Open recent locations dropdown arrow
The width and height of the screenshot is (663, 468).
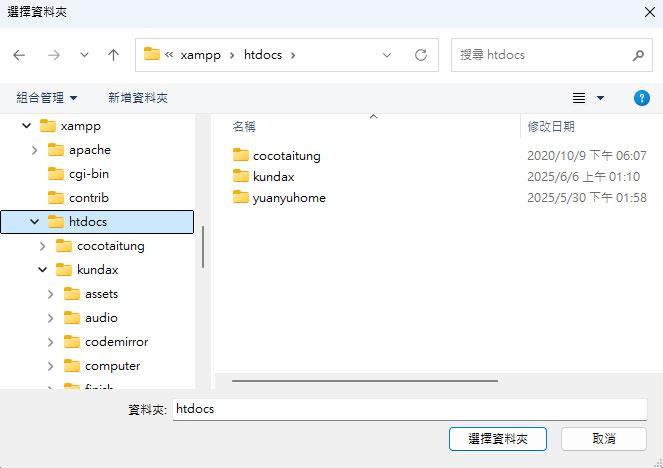click(x=84, y=55)
